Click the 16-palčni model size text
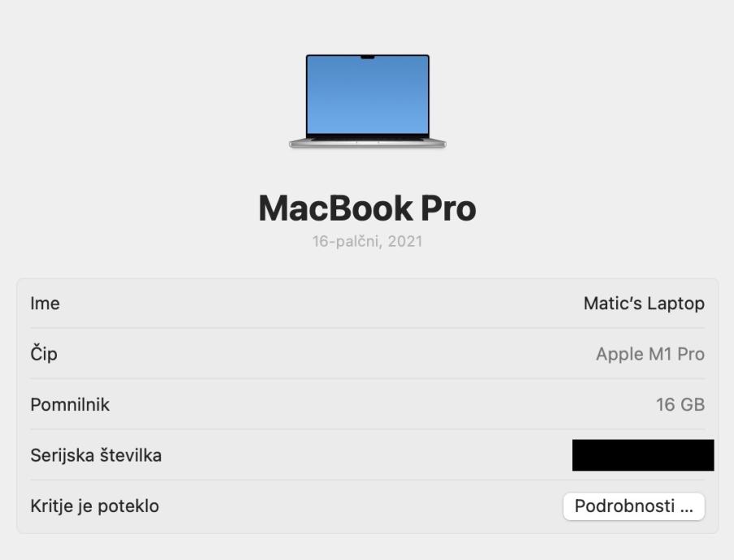This screenshot has height=560, width=734. tap(348, 241)
